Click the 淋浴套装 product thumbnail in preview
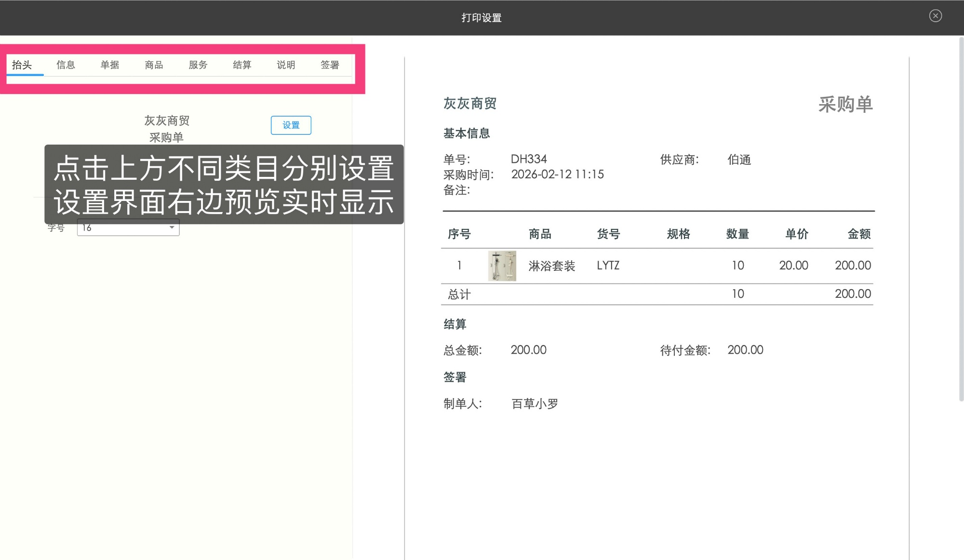 pyautogui.click(x=502, y=265)
